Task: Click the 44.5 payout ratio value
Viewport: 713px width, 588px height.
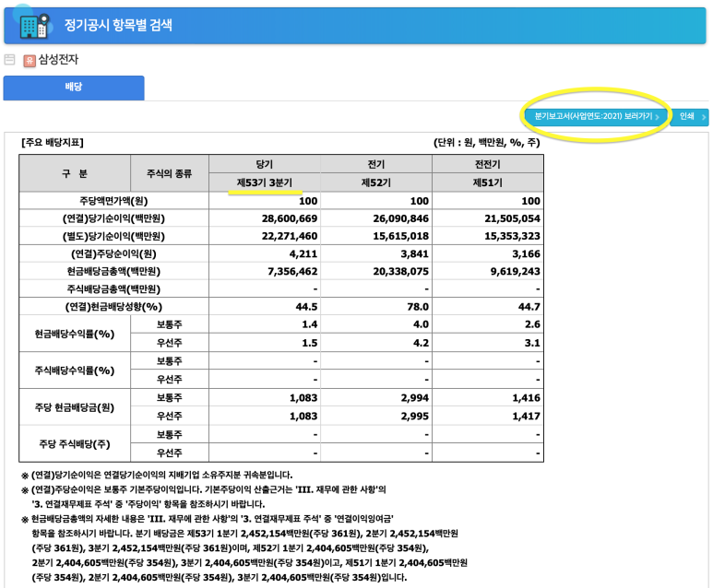Action: click(307, 307)
